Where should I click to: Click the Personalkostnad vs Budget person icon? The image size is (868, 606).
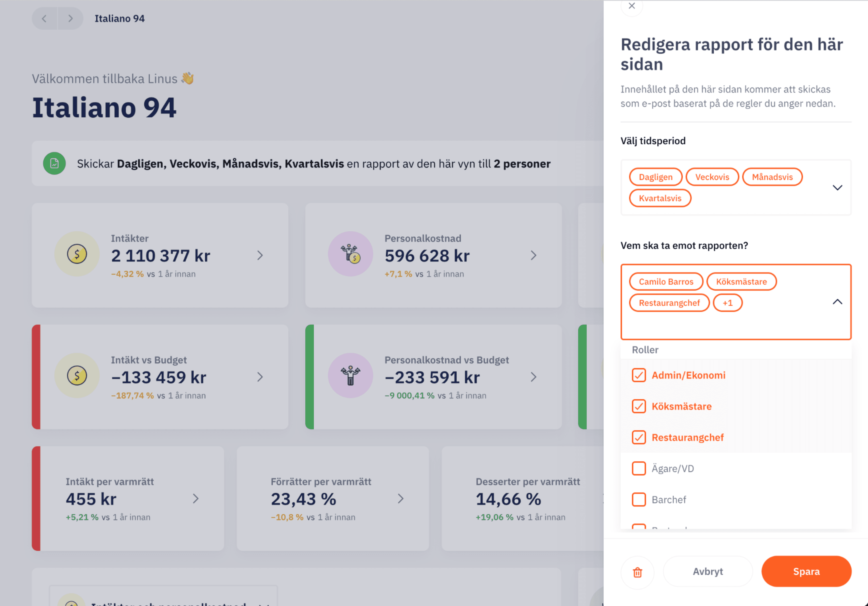point(350,375)
